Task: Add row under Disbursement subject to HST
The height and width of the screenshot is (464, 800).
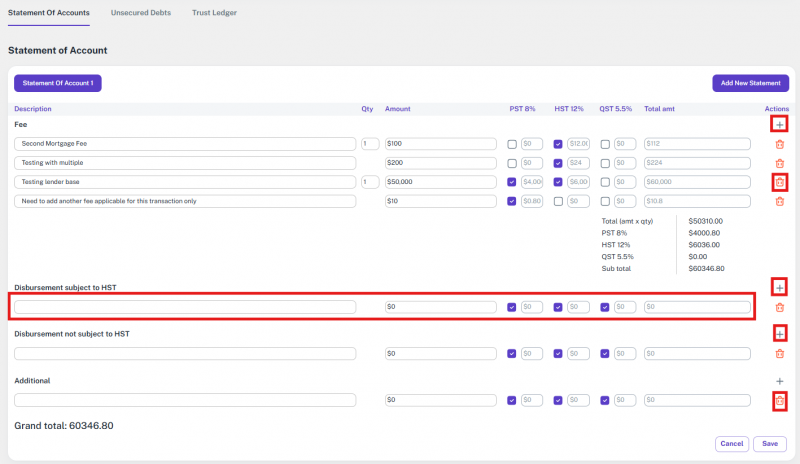Action: click(779, 288)
